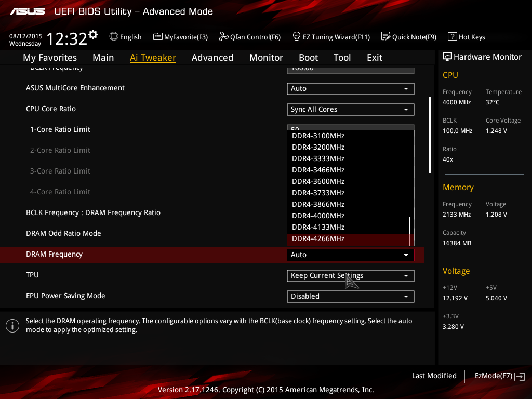
Task: Click EPU Power Saving Mode label
Action: 65,296
